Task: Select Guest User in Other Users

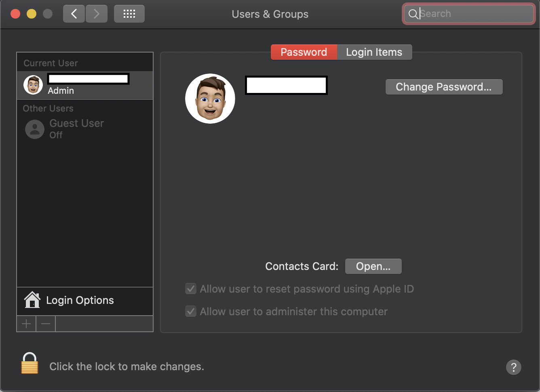Action: 76,129
